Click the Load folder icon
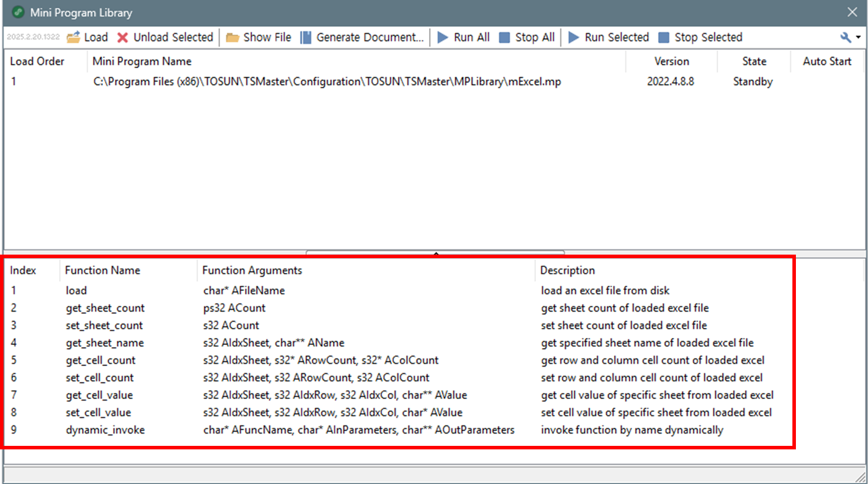The image size is (868, 484). pyautogui.click(x=73, y=38)
